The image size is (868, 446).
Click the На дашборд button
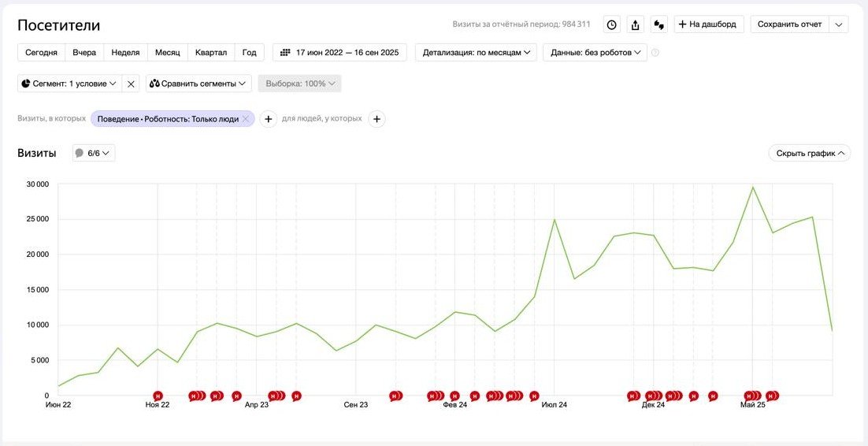[x=709, y=24]
